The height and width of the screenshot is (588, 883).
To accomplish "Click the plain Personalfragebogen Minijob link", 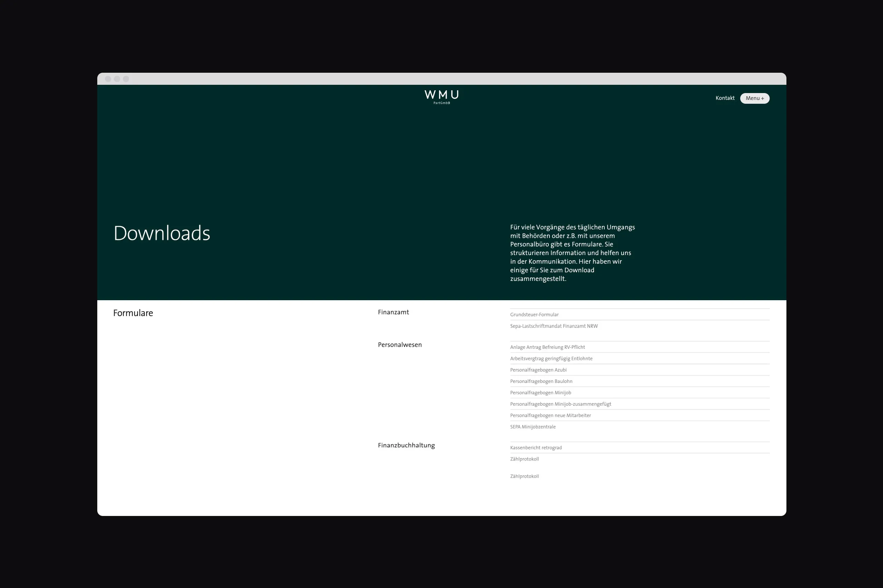I will click(540, 393).
